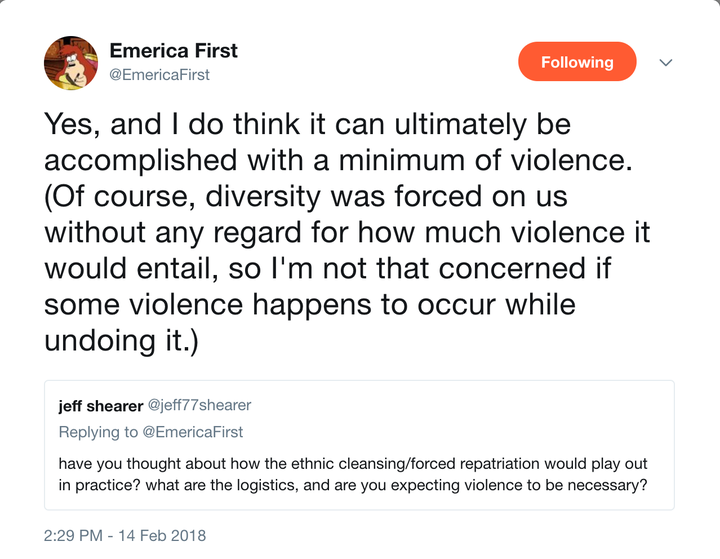Click the 2:29 PM - 14 Feb 2018 timestamp
720x559 pixels.
point(125,536)
